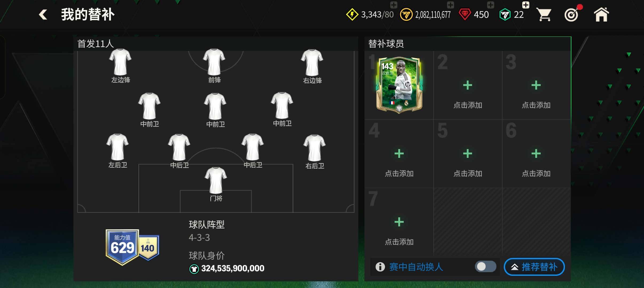Click the 629 能力值 rating badge
Viewport: 644px width, 288px height.
(x=122, y=247)
